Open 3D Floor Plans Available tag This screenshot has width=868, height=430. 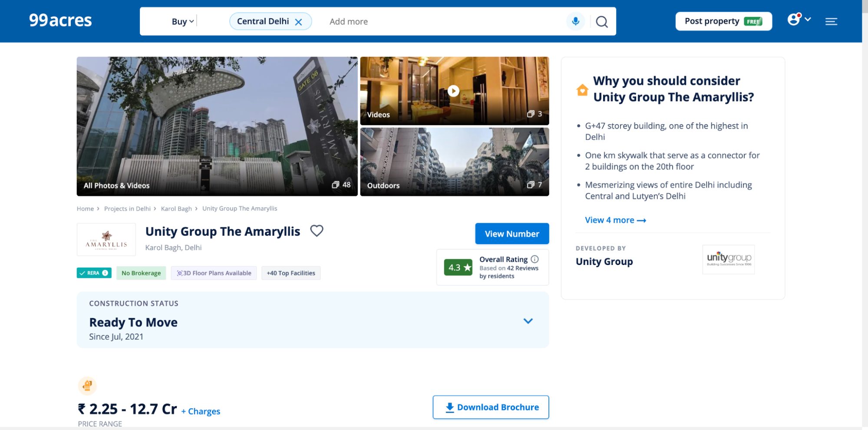pyautogui.click(x=214, y=273)
